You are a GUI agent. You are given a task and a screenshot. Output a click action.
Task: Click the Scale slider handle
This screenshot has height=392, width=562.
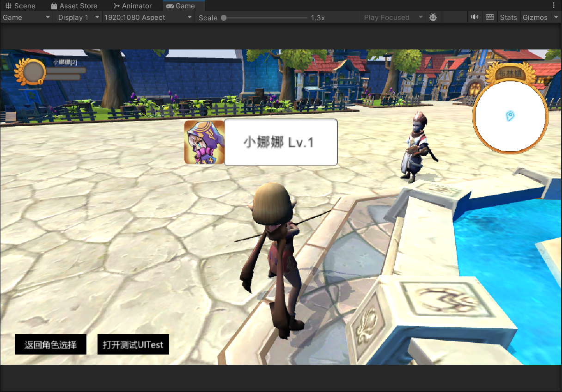224,18
